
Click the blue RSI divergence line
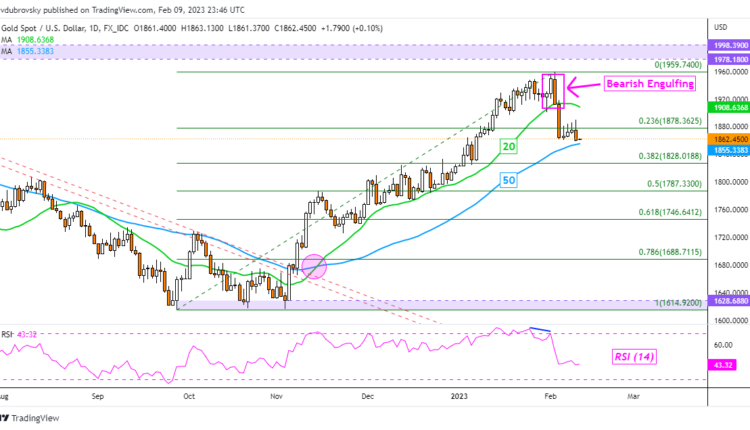(540, 329)
